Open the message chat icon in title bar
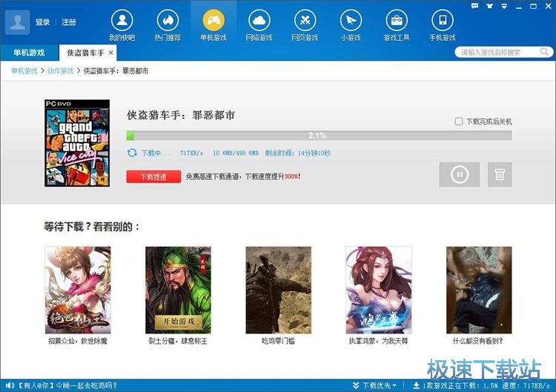The width and height of the screenshot is (556, 392). 474,6
